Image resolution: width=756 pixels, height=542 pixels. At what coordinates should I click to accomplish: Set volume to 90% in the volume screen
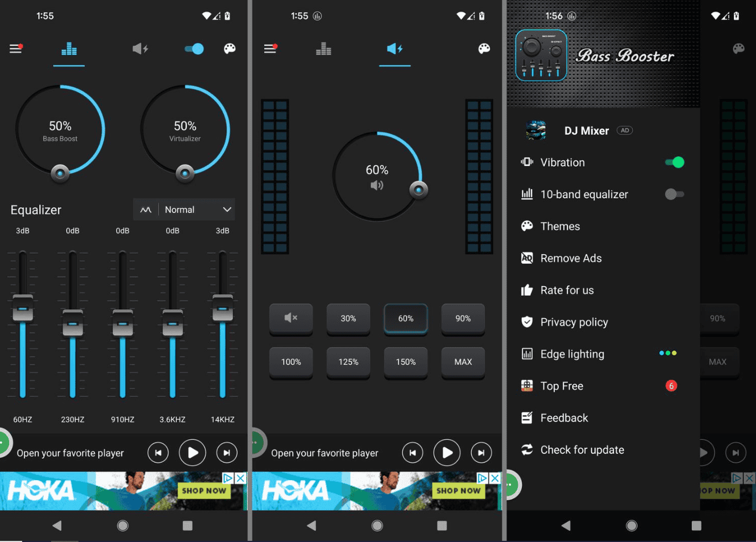(x=463, y=318)
